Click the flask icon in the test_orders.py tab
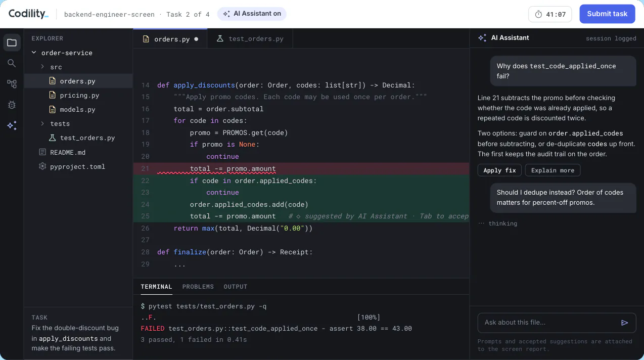Screen dimensions: 644x360 tap(220, 38)
